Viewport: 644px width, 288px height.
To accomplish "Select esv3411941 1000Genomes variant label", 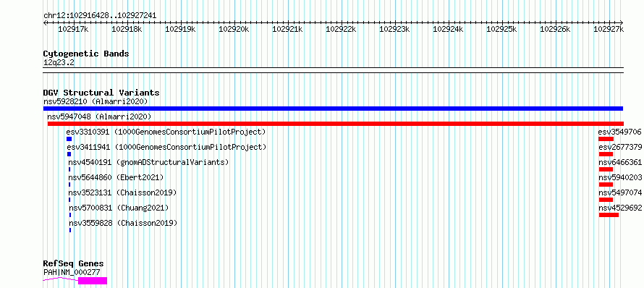I will pyautogui.click(x=166, y=147).
